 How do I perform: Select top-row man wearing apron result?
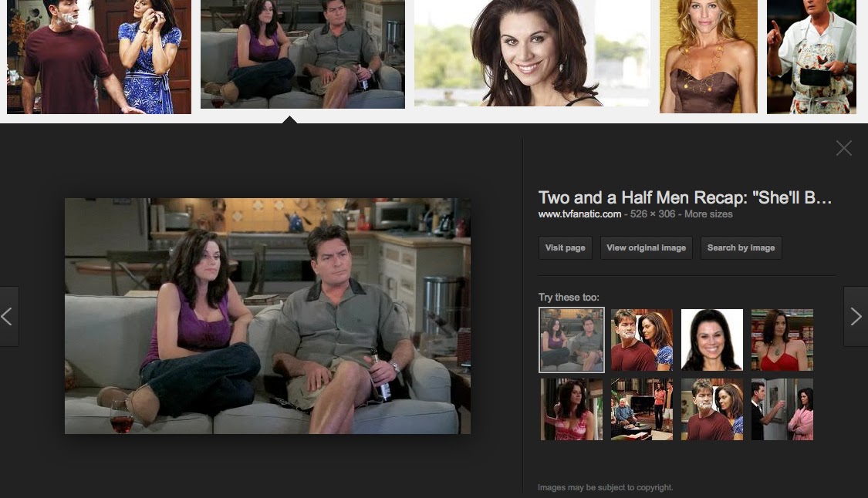tap(812, 56)
